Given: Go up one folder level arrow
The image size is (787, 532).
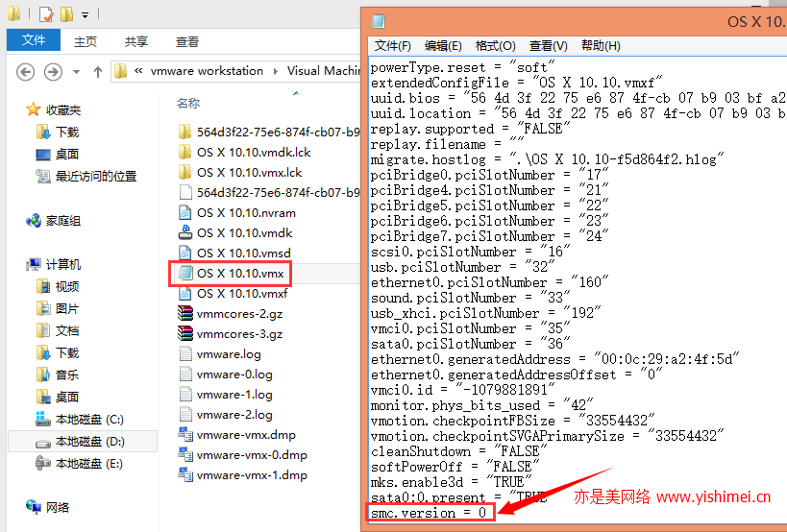Looking at the screenshot, I should click(x=98, y=72).
